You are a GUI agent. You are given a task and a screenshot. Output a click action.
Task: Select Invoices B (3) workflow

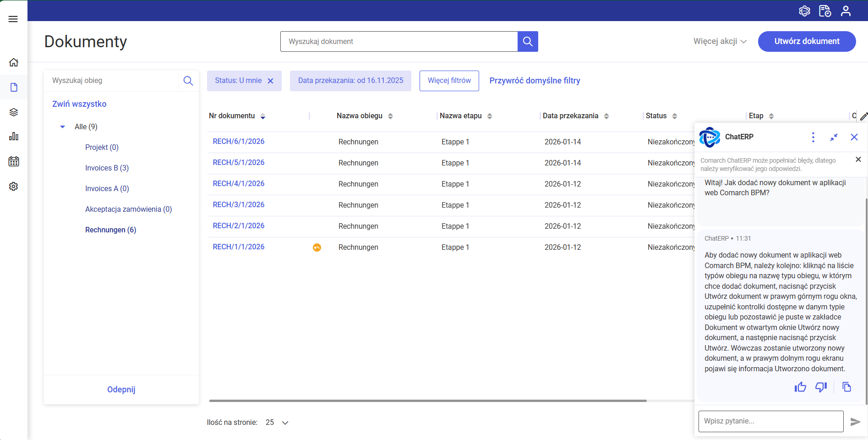(x=107, y=168)
